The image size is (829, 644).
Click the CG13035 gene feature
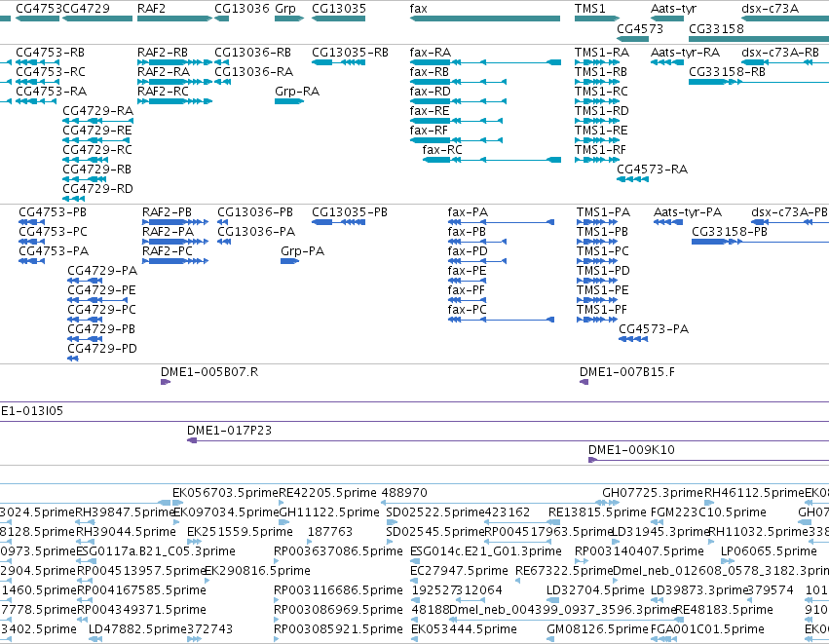point(338,19)
